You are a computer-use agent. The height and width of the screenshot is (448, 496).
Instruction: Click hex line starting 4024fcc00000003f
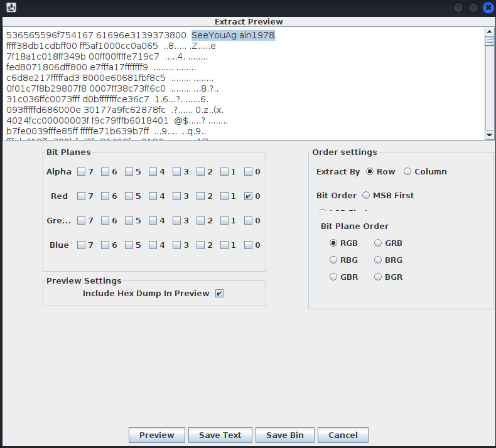click(x=117, y=120)
